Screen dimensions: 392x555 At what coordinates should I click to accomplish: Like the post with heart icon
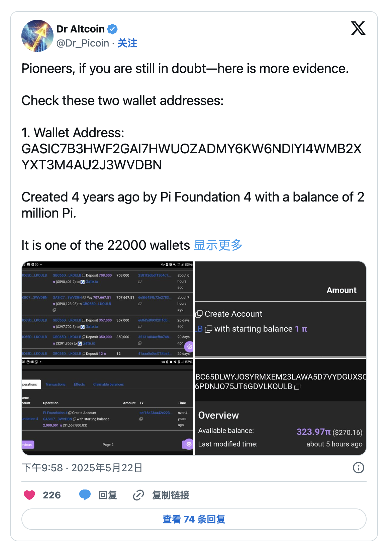coord(29,495)
